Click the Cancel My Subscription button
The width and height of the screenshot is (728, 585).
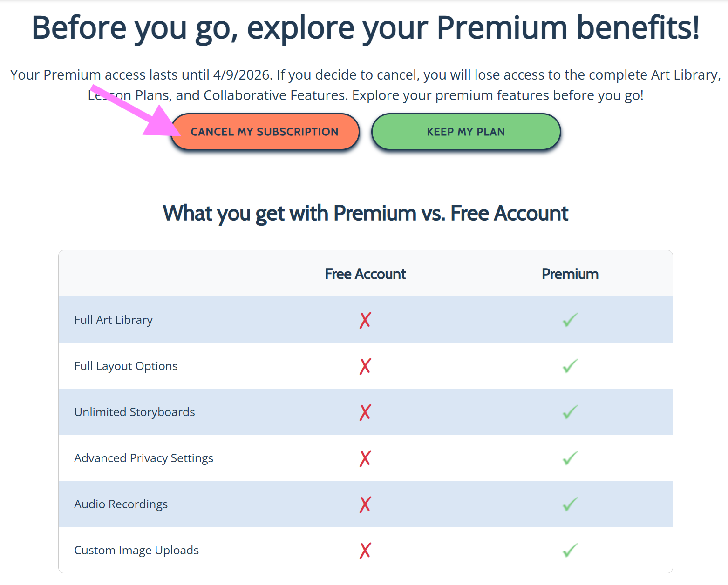(x=265, y=132)
